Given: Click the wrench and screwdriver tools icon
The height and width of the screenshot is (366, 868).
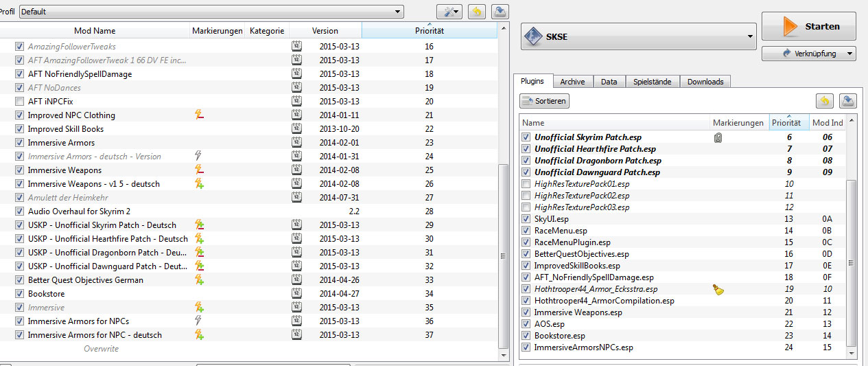Looking at the screenshot, I should [449, 11].
